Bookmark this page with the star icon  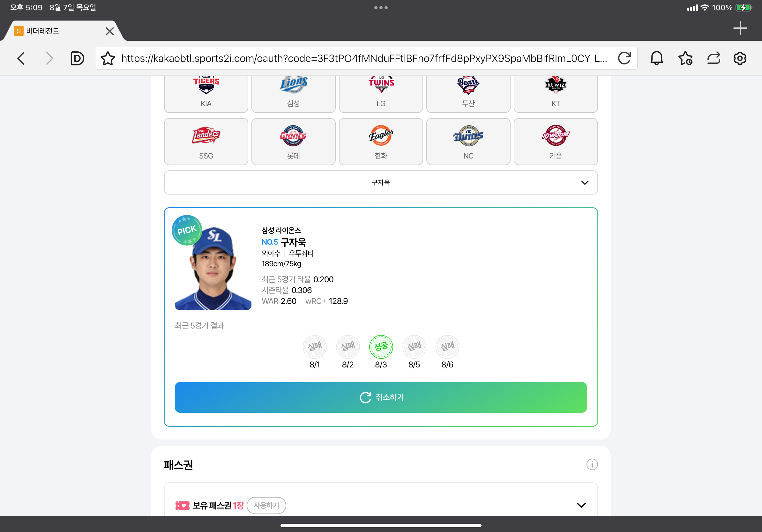[108, 58]
